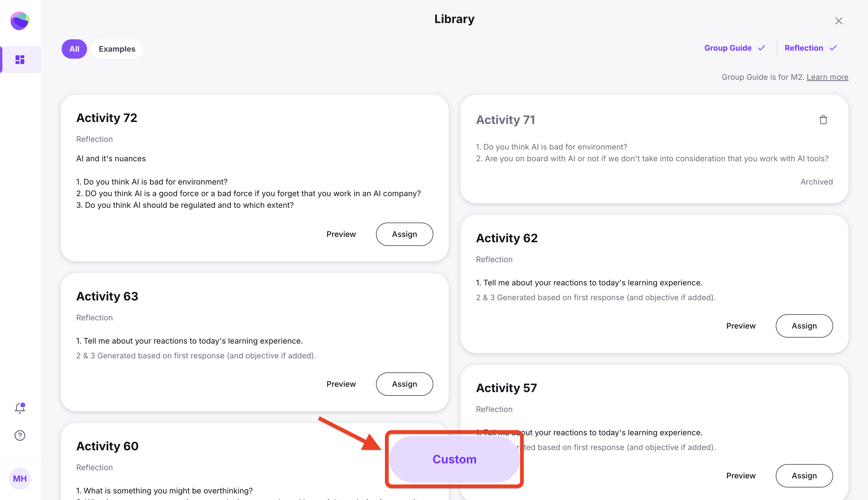Follow the Learn more link
Image resolution: width=868 pixels, height=500 pixels.
pyautogui.click(x=827, y=77)
